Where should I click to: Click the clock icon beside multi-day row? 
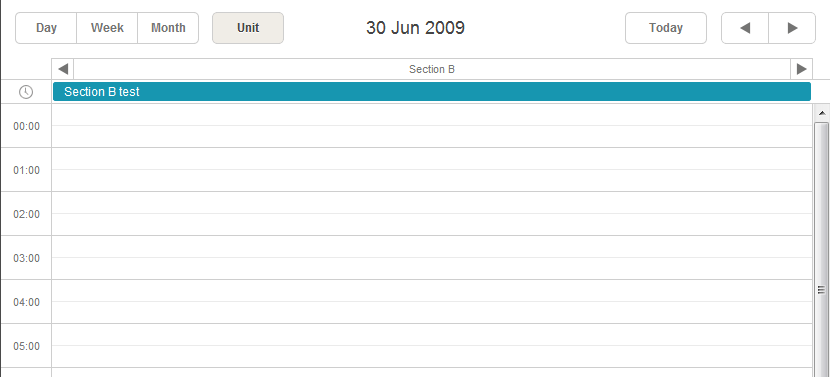[25, 92]
